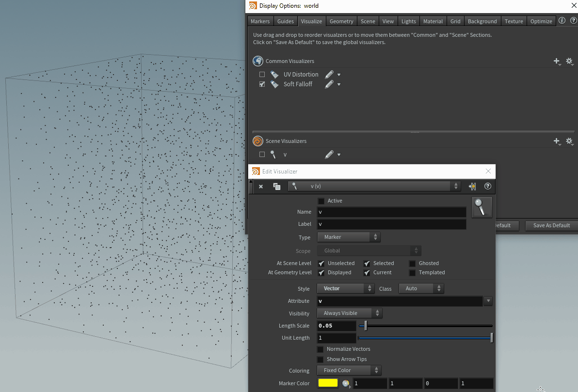
Task: Delete the visualizer using the X icon
Action: coord(260,186)
